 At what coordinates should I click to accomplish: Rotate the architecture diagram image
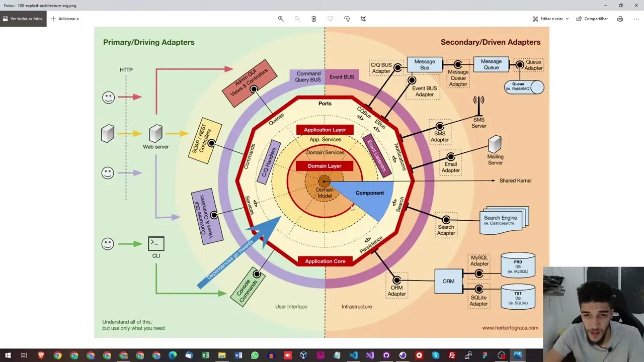point(347,19)
